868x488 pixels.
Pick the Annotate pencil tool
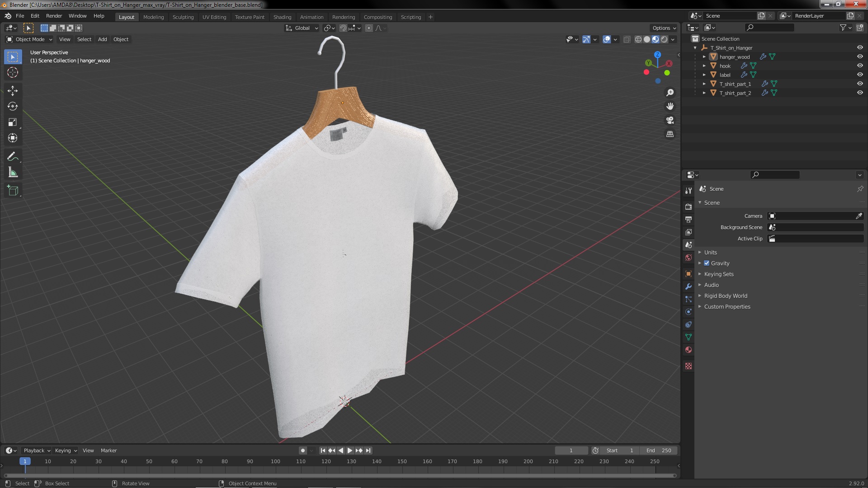(x=13, y=157)
